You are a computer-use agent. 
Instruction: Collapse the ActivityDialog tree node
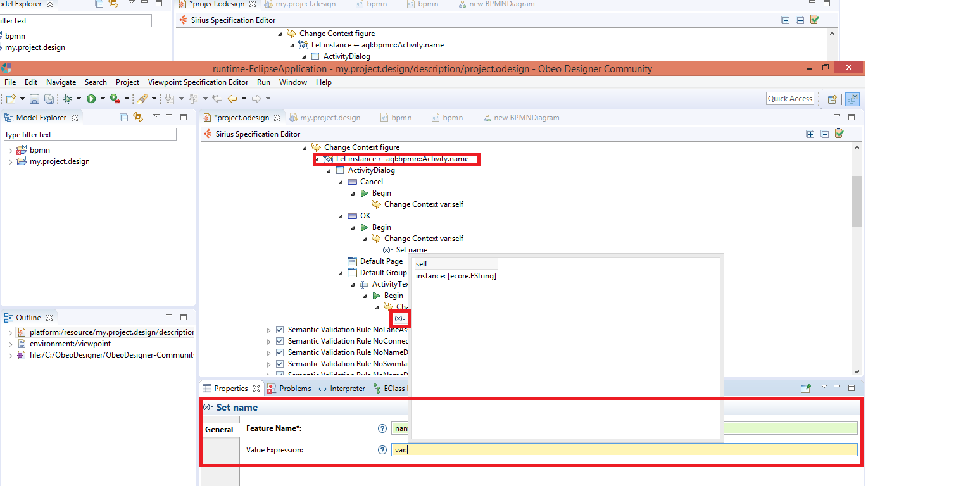329,171
